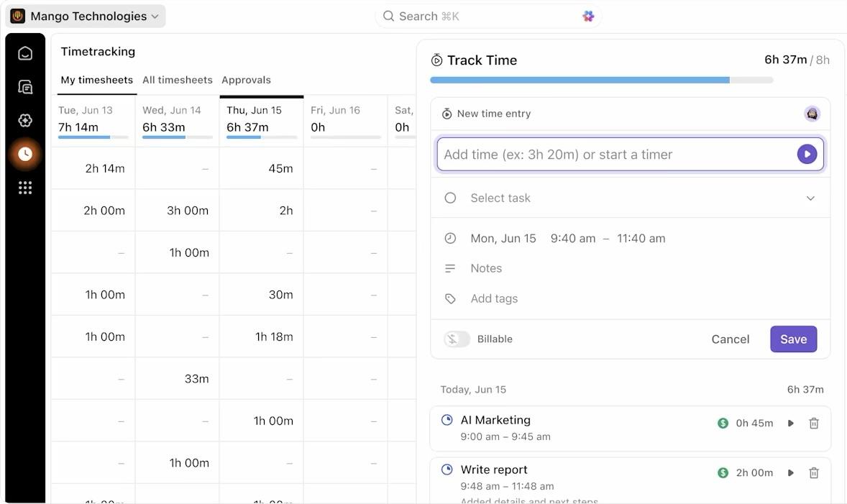Switch to the Approvals tab
Image resolution: width=847 pixels, height=504 pixels.
click(247, 80)
